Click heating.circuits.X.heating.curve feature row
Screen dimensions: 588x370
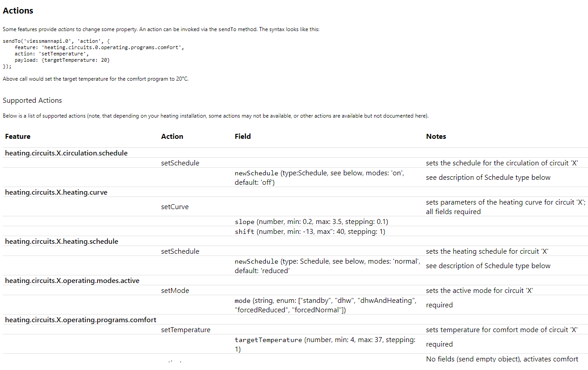[56, 192]
